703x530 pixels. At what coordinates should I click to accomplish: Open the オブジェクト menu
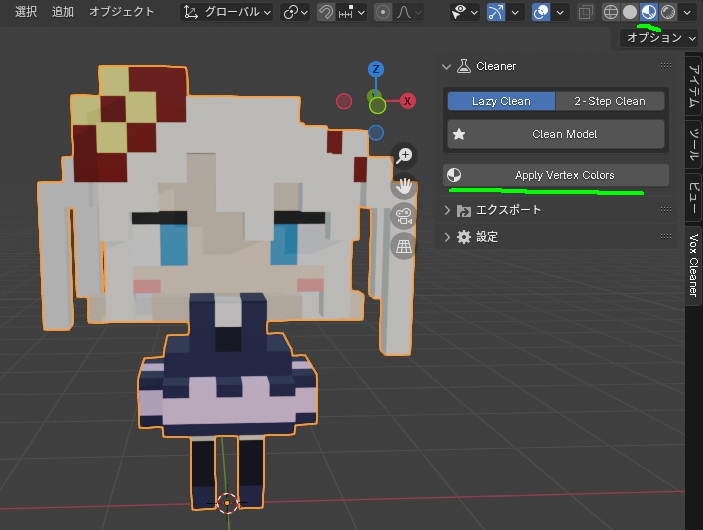[x=122, y=12]
